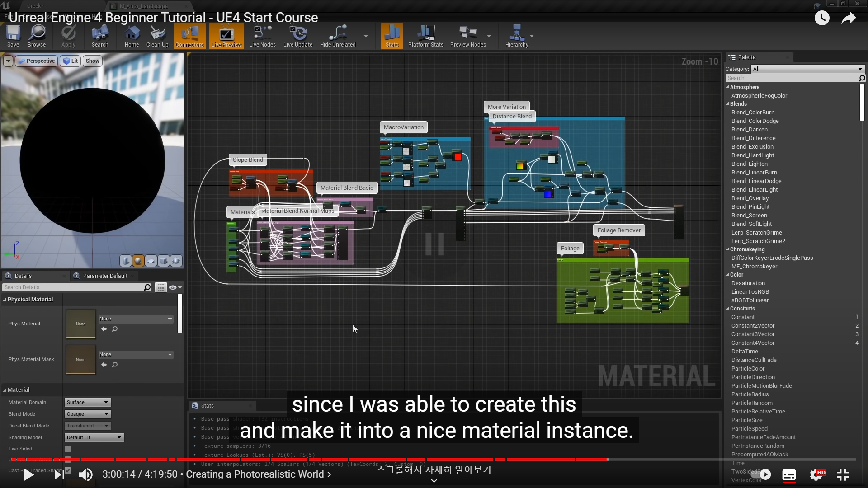Switch to the Parameter Defaults tab
Image resolution: width=868 pixels, height=488 pixels.
105,276
